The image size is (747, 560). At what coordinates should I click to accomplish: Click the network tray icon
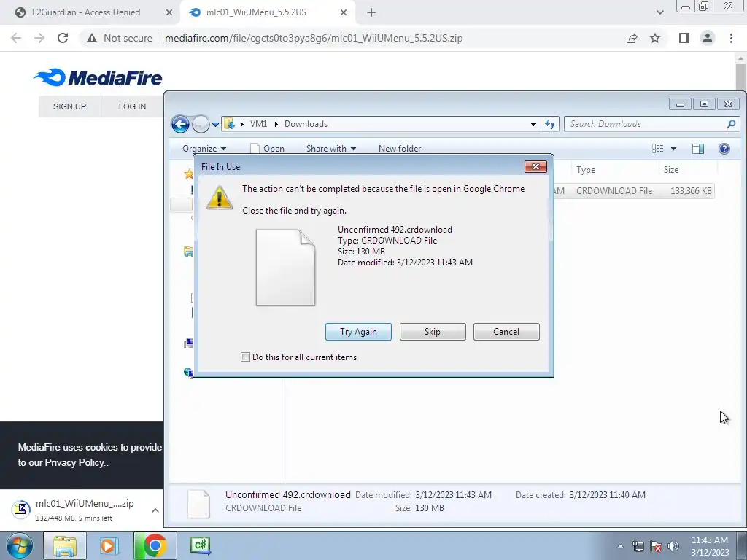638,546
